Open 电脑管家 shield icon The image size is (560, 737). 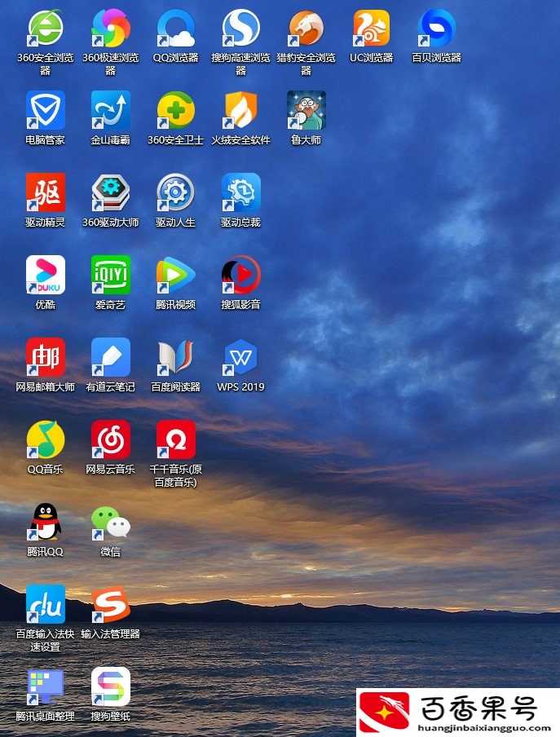pos(45,110)
